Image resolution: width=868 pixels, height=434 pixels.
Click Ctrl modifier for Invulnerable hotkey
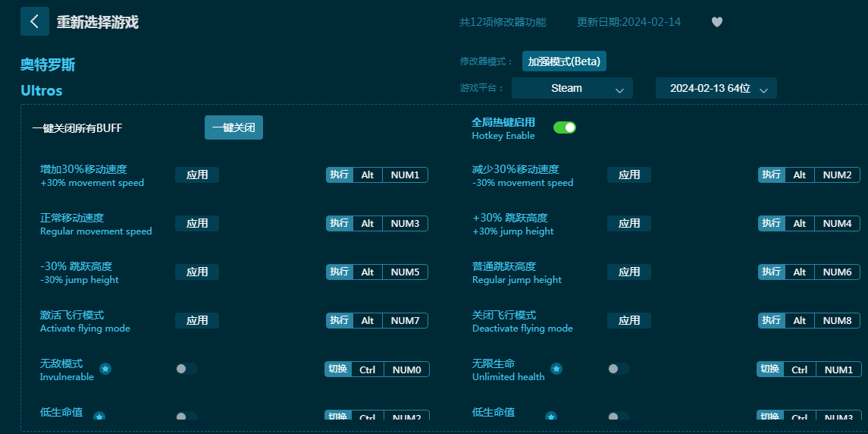pyautogui.click(x=368, y=370)
